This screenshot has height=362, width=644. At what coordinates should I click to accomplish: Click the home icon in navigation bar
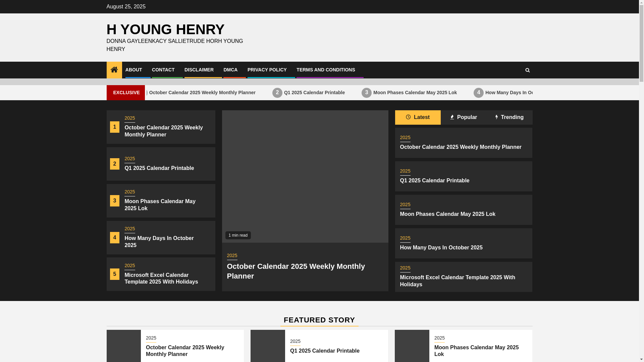point(114,70)
